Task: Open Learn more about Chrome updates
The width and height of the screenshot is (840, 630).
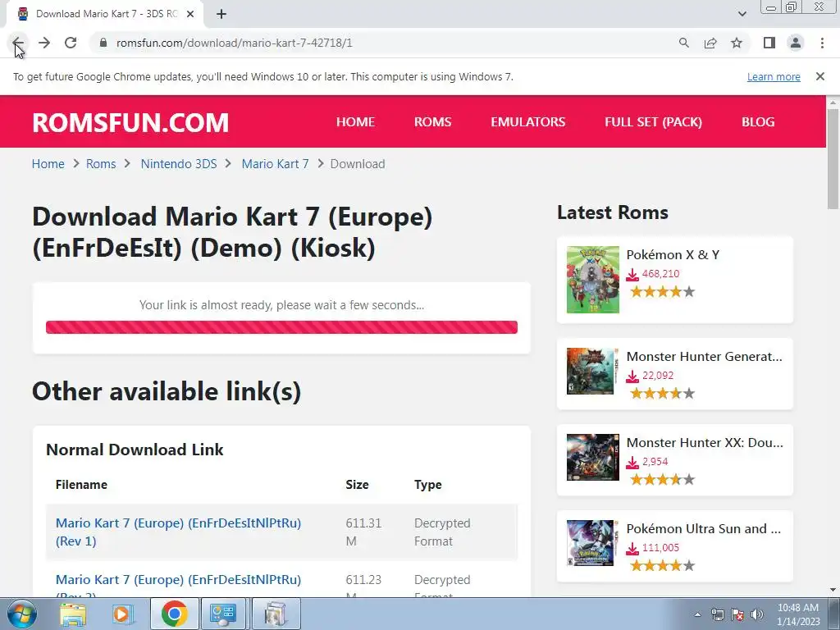Action: [x=774, y=76]
